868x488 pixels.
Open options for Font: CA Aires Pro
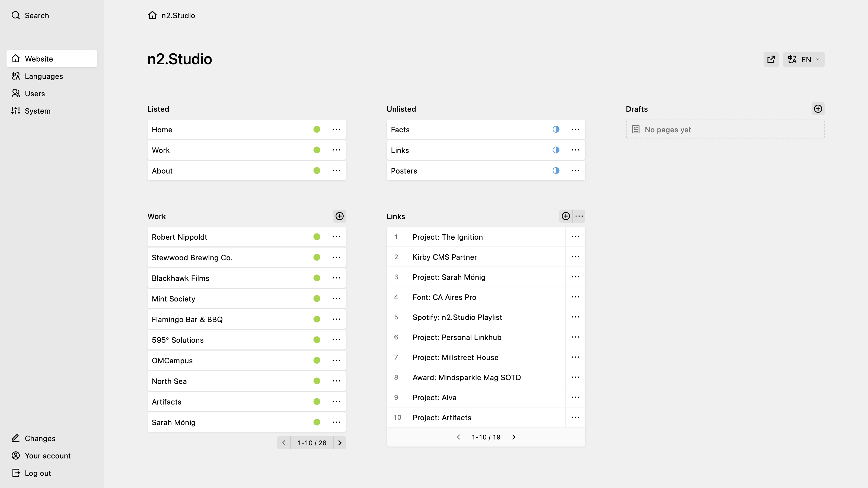coord(576,297)
